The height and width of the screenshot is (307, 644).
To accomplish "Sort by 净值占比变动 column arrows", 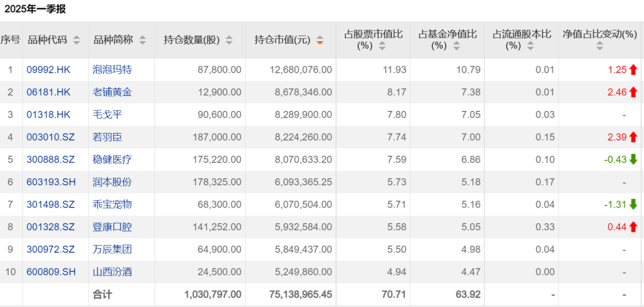I will pyautogui.click(x=600, y=46).
